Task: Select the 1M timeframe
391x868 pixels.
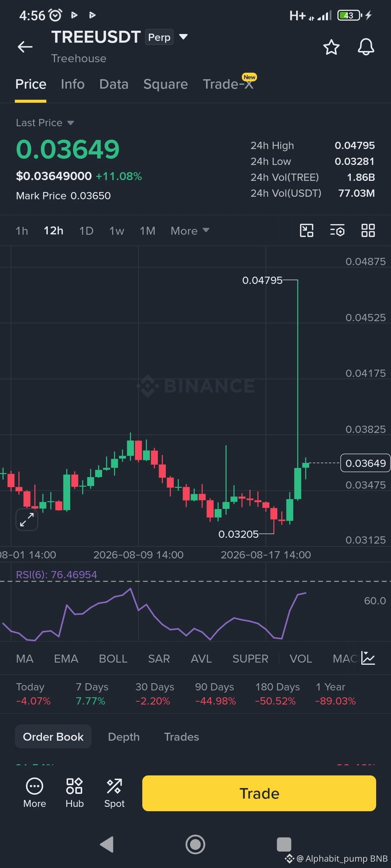Action: pos(148,231)
